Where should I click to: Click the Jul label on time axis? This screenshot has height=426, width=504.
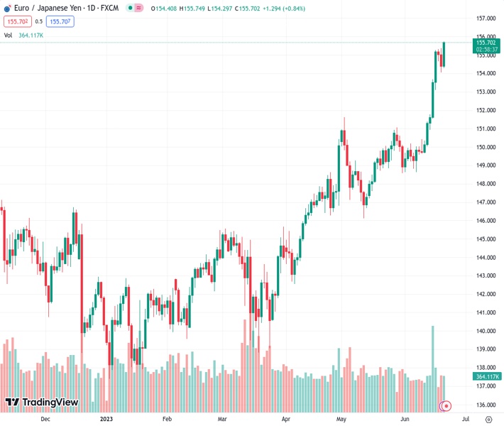[x=464, y=419]
